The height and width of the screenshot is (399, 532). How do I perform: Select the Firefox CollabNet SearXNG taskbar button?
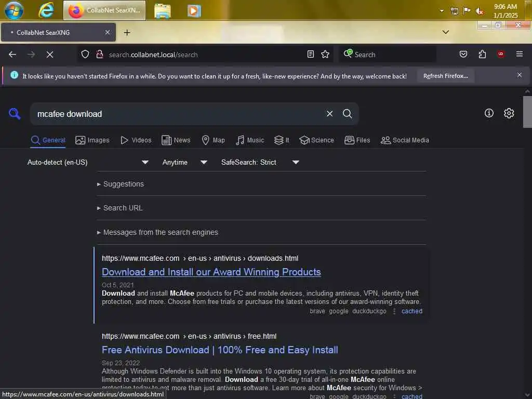104,10
